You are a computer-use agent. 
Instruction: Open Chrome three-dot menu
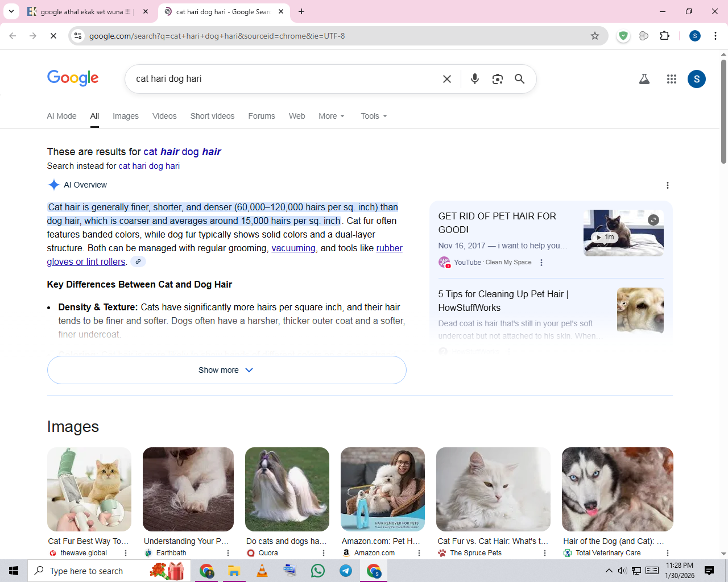coord(715,36)
